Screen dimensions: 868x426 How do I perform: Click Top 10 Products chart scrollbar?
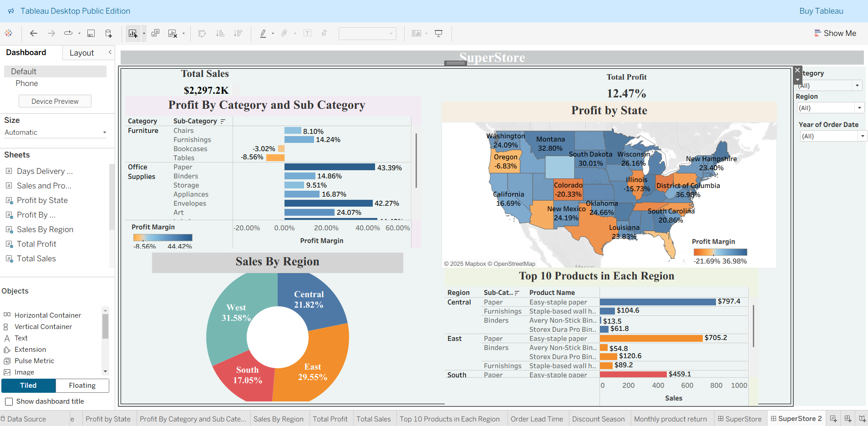[x=753, y=326]
